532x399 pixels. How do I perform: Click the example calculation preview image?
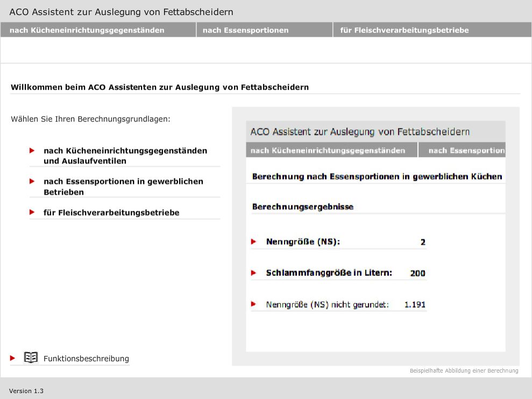tap(375, 236)
